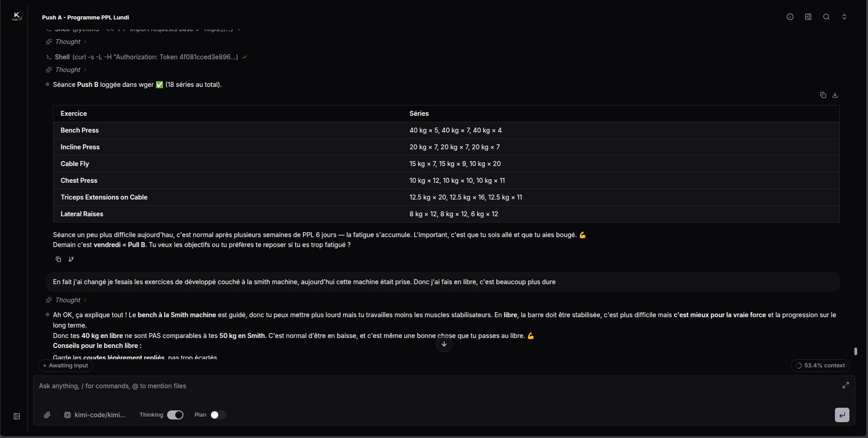The height and width of the screenshot is (438, 868).
Task: Turn off the Thinking switch
Action: 175,415
